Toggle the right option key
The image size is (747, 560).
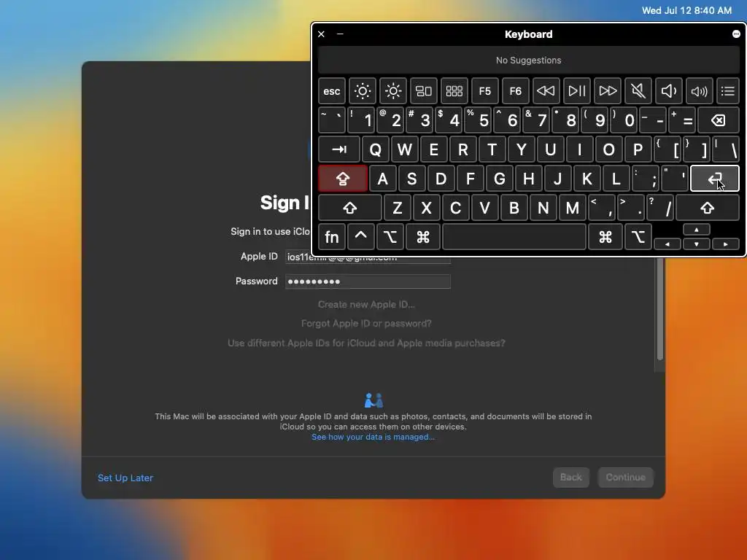(x=638, y=237)
